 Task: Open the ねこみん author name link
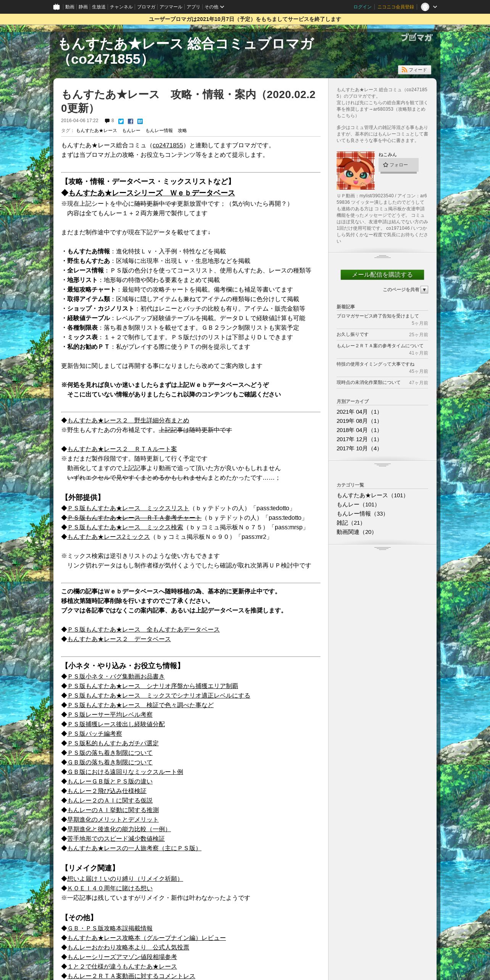click(388, 155)
